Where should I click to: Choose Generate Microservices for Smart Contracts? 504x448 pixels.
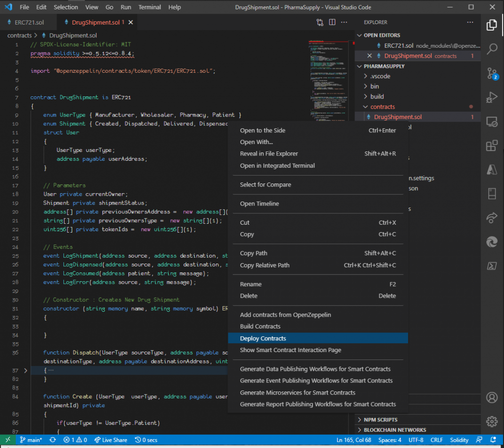(x=318, y=392)
